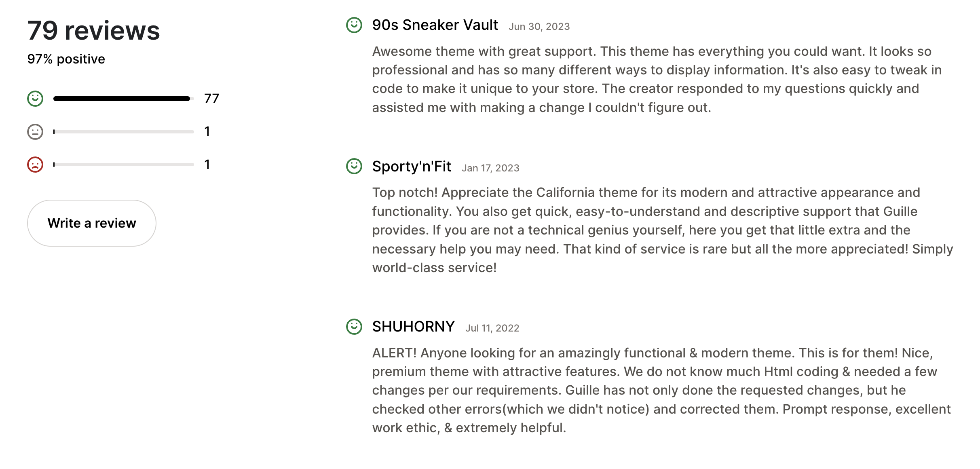Expand the 90s Sneaker Vault review
The height and width of the screenshot is (469, 980).
(x=435, y=25)
